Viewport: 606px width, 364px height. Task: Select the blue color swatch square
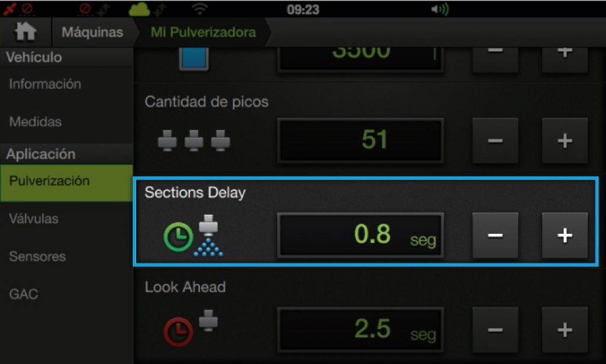[x=194, y=59]
